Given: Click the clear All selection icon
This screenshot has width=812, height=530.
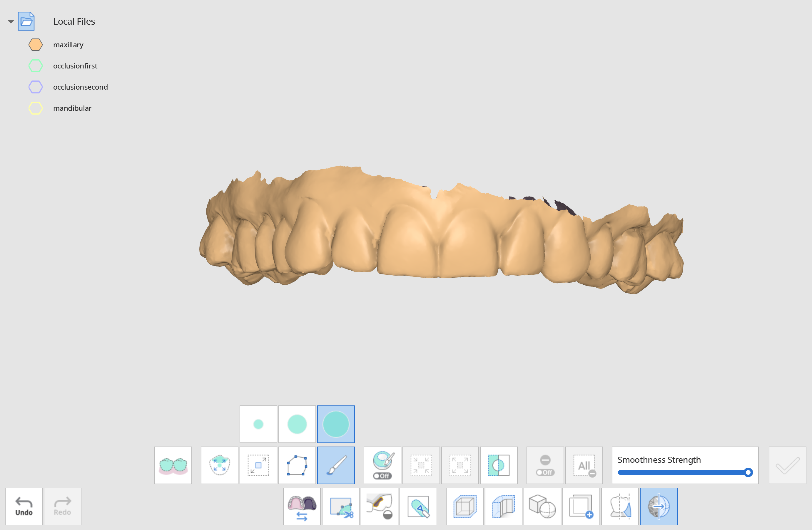Looking at the screenshot, I should coord(584,465).
